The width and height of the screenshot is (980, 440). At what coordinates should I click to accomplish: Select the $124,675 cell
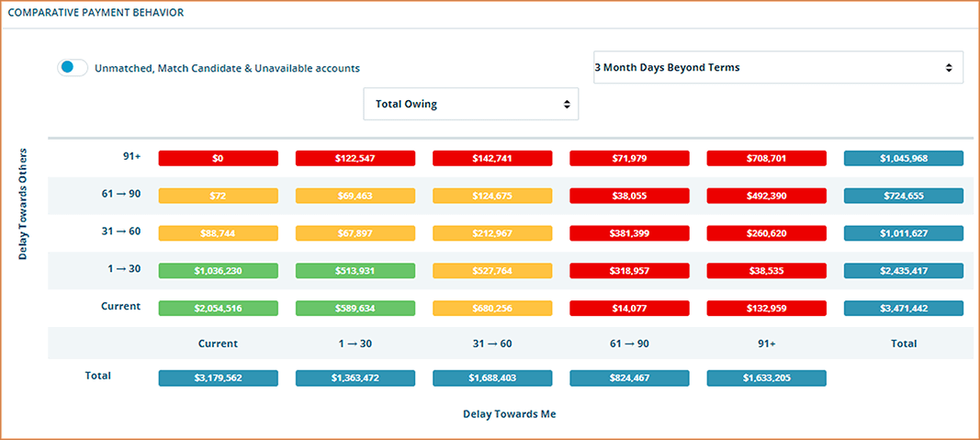tap(492, 196)
